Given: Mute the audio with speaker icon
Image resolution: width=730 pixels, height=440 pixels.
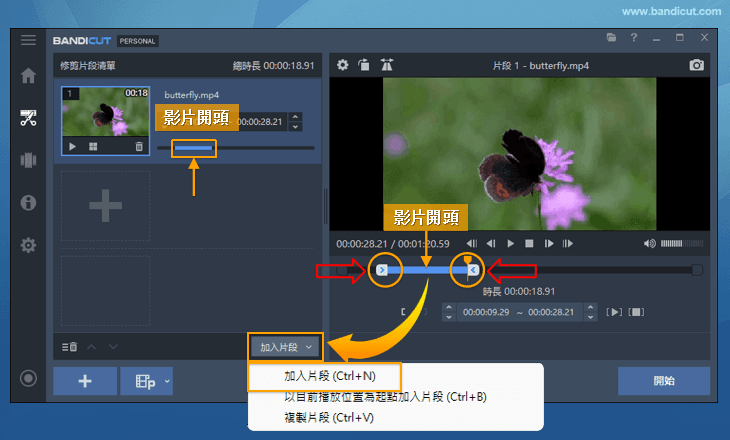Looking at the screenshot, I should (x=649, y=244).
